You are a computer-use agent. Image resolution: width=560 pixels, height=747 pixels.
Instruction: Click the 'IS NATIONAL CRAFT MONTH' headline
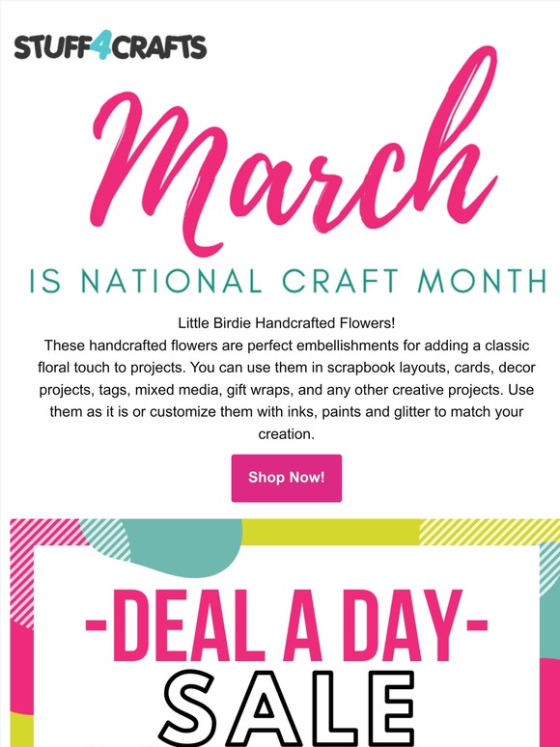point(288,281)
